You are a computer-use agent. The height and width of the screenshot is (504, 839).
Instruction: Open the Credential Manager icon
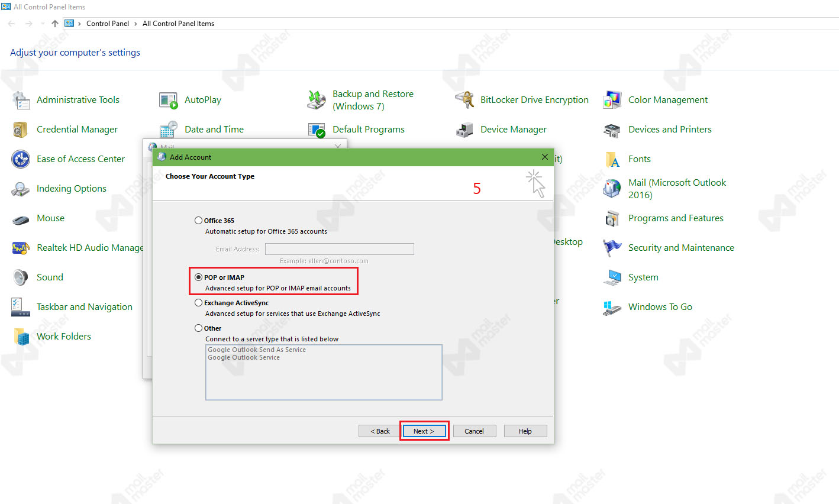[21, 130]
